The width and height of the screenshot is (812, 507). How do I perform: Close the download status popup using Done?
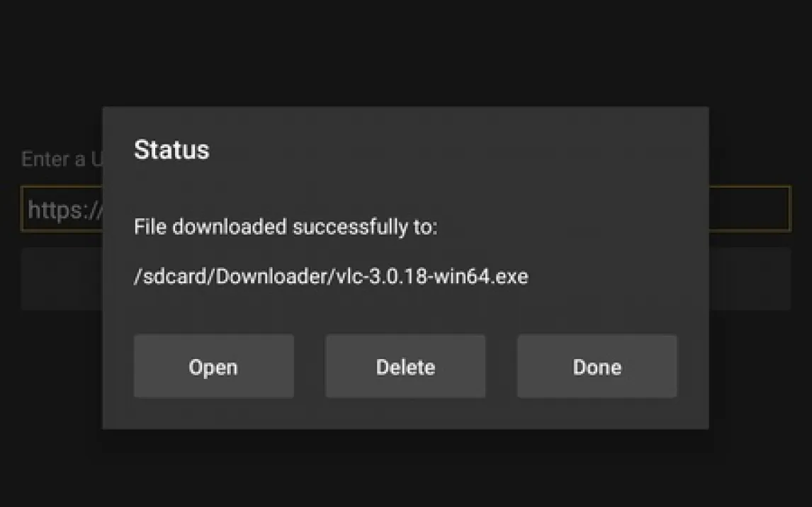pyautogui.click(x=597, y=367)
